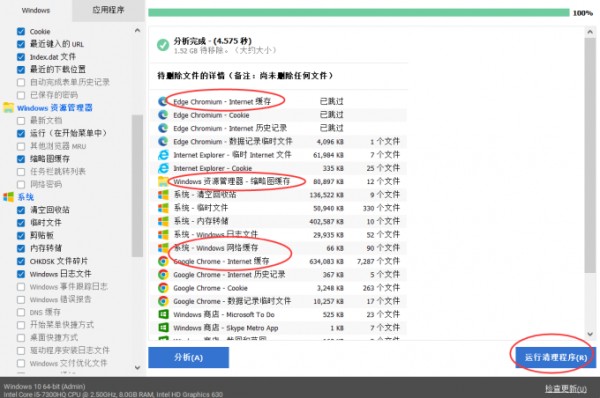Enable Windows 事件跟踪日志 checkbox

pos(21,287)
